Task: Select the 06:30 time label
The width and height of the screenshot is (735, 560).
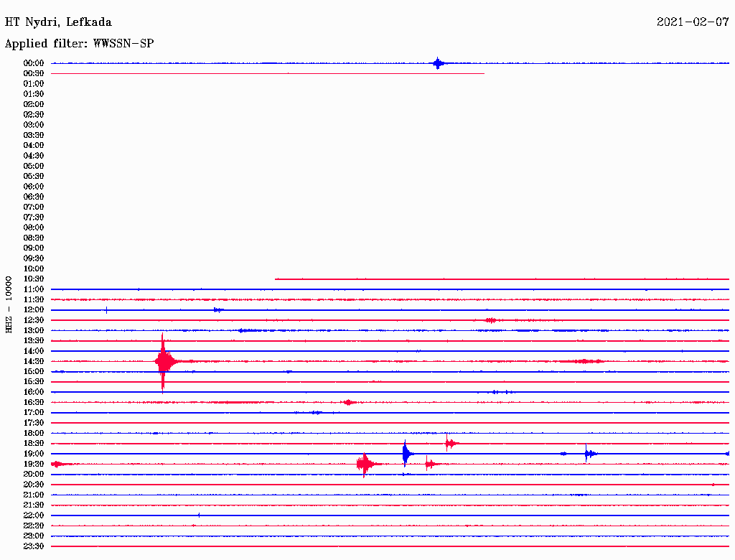Action: pos(34,197)
